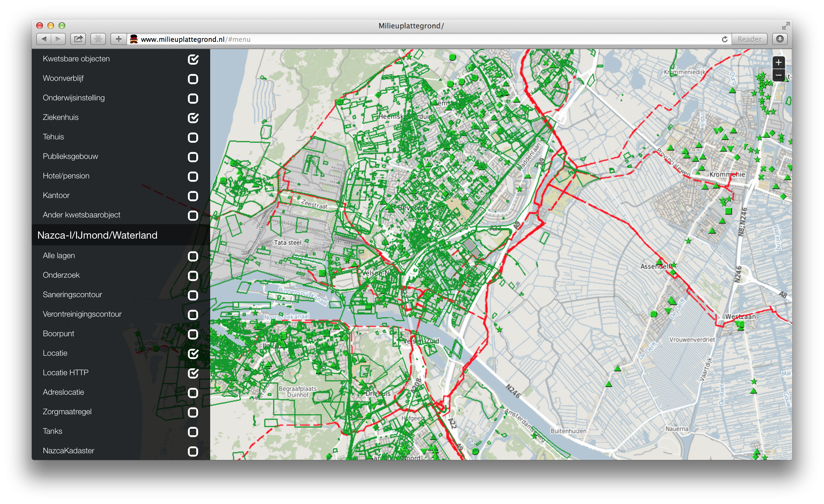Screen dimensions: 824x504
Task: Enable the Boorpunt layer checkbox
Action: 193,334
